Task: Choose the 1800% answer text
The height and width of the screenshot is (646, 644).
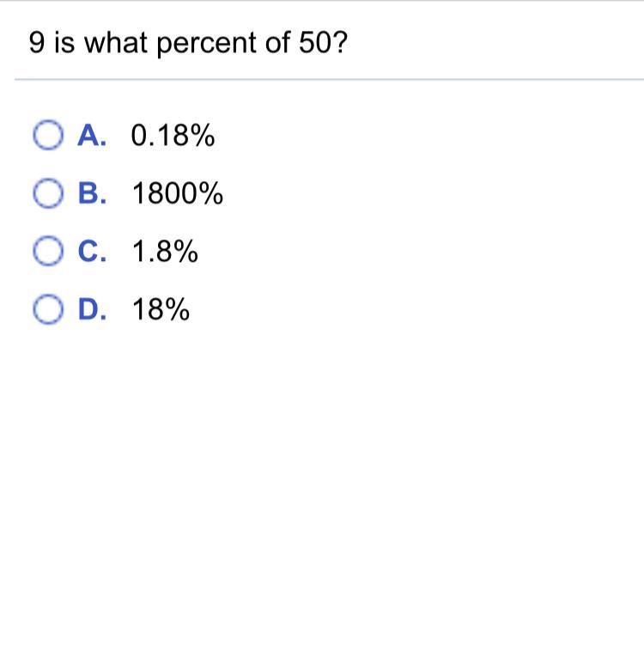Action: pos(178,195)
